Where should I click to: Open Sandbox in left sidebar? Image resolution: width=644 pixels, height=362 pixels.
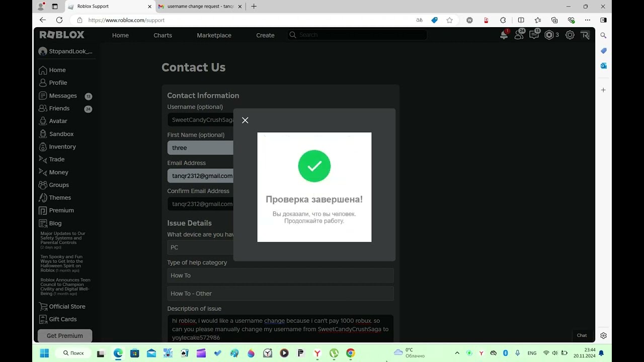[x=56, y=134]
